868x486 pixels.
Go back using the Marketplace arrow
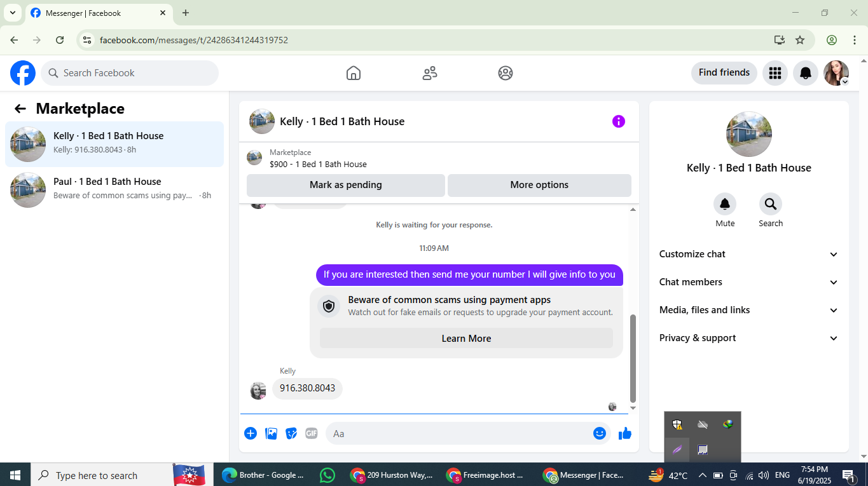[x=20, y=109]
